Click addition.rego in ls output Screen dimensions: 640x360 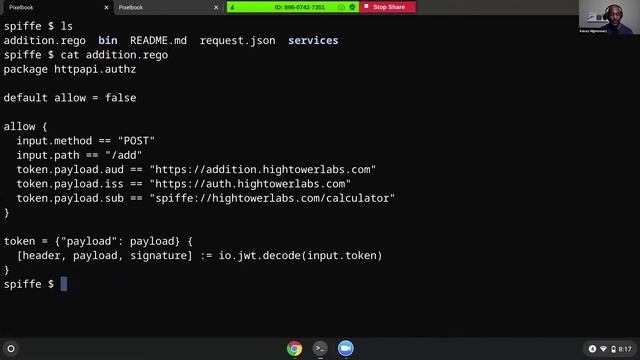tap(44, 40)
